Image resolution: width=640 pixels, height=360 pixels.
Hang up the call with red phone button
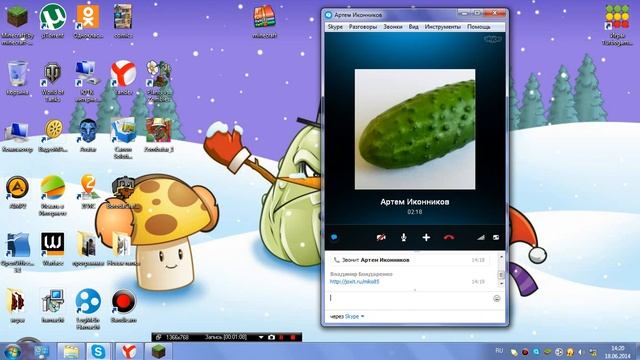pos(449,237)
